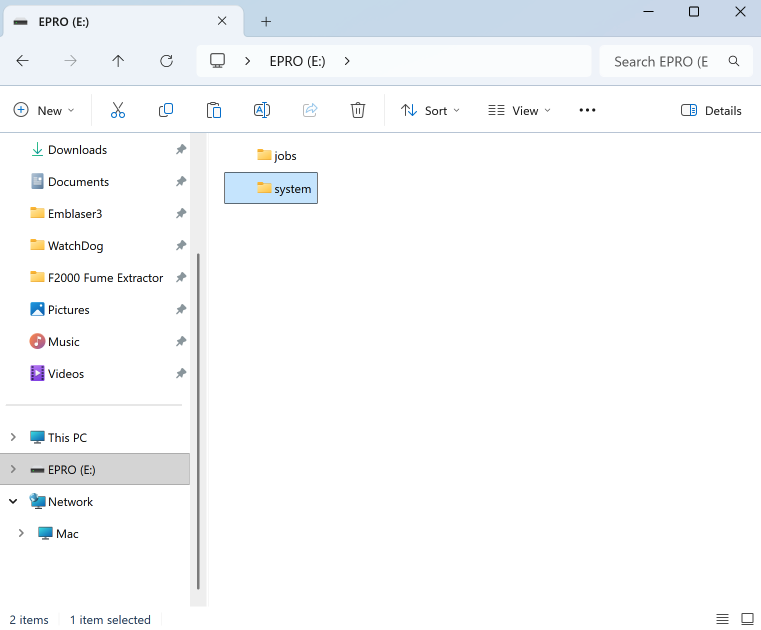Refresh the current folder view
The width and height of the screenshot is (761, 630).
click(167, 61)
